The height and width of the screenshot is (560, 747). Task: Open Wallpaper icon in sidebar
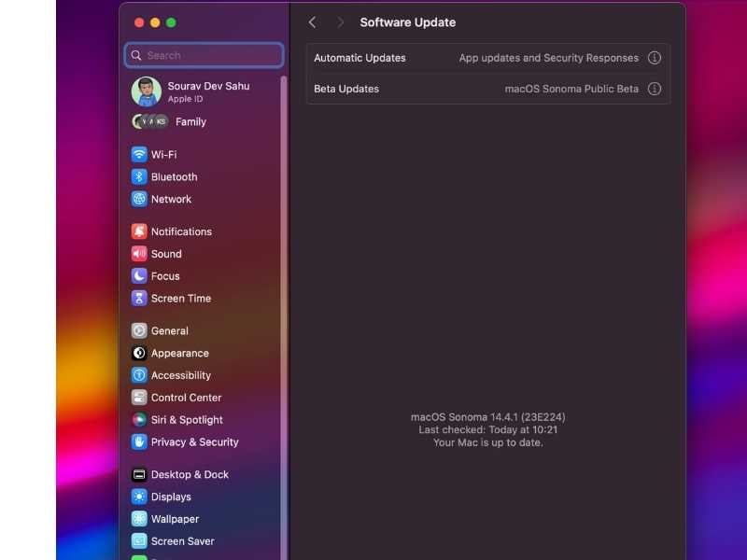(139, 519)
